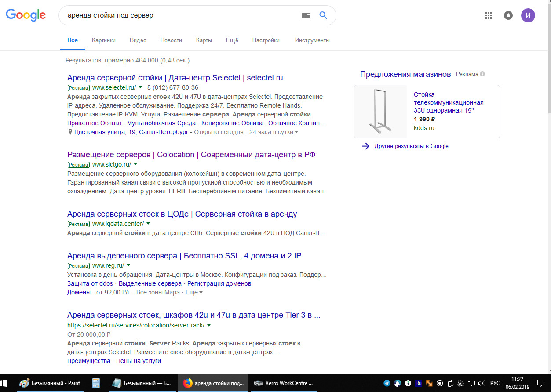Switch input language РУС indicator
This screenshot has height=392, width=551.
tap(495, 383)
